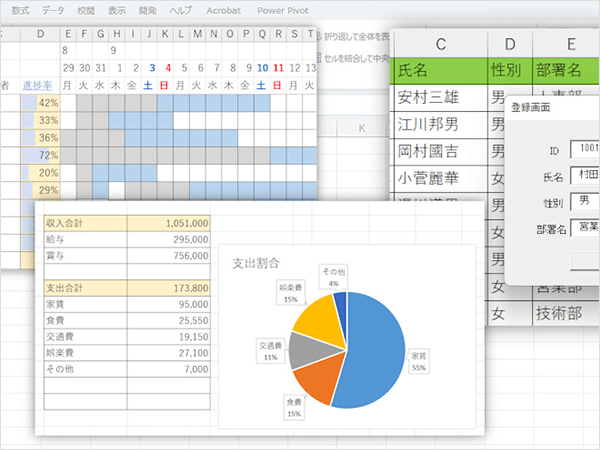Click the 登録画面 dialog title bar
600x450 pixels.
tap(553, 108)
